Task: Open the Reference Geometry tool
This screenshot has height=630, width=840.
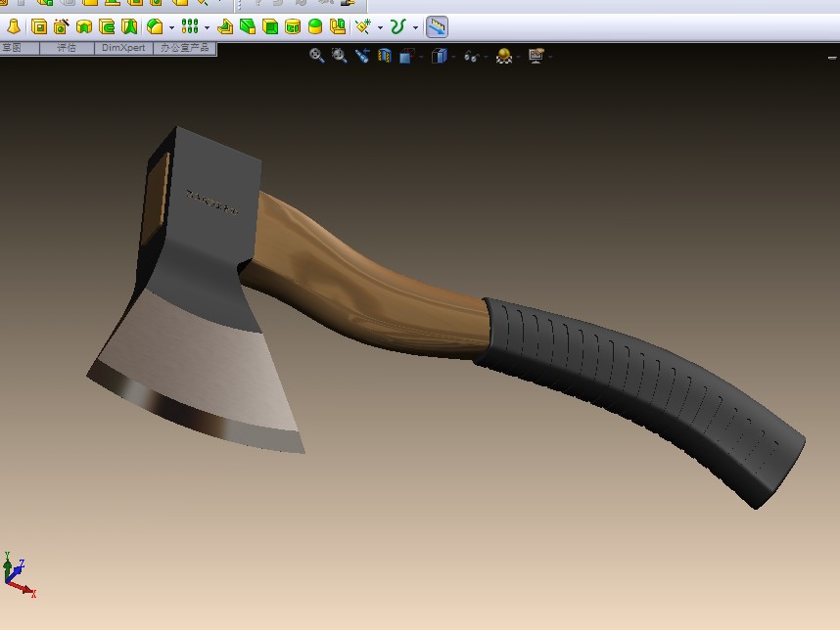Action: click(x=364, y=26)
